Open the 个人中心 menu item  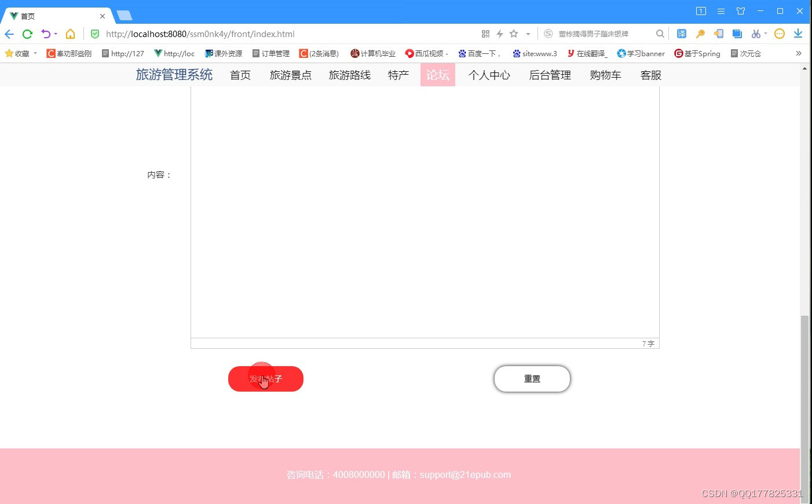pos(489,75)
